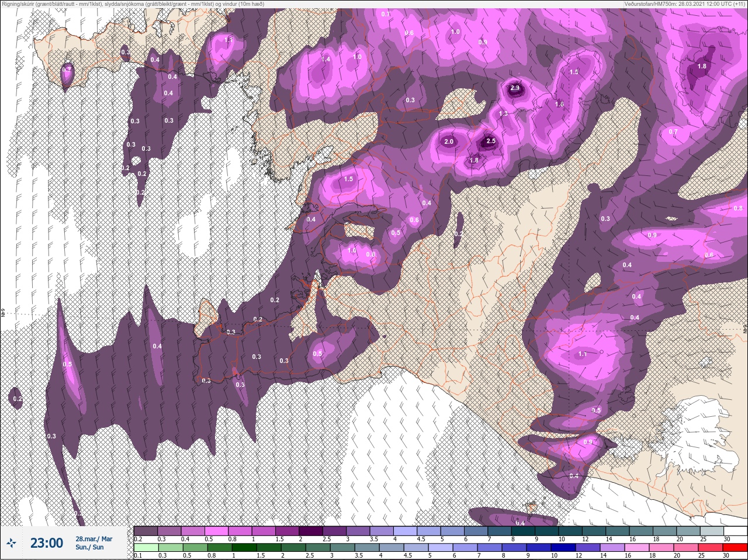Screen dimensions: 748x560
Task: Click the Veðurstofan logo icon beside the time
Action: click(x=11, y=543)
